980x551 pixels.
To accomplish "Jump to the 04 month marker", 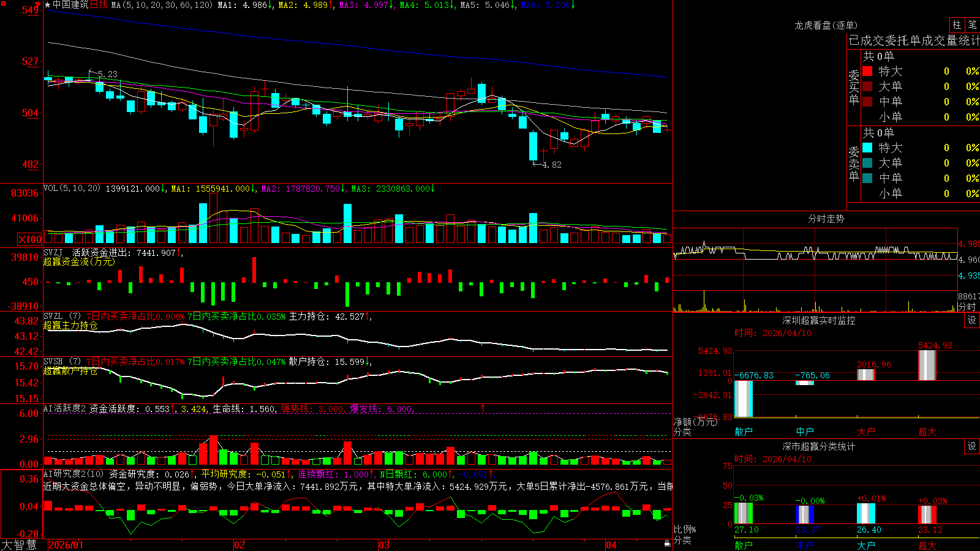I will pyautogui.click(x=611, y=545).
